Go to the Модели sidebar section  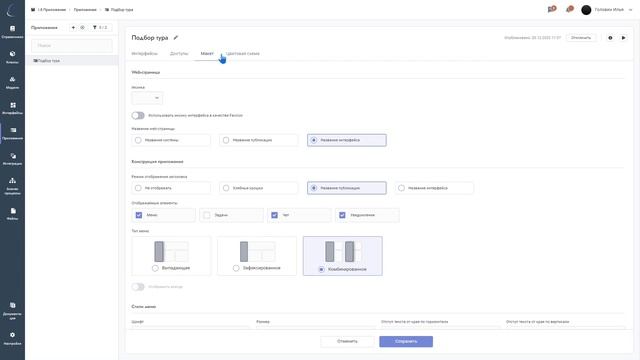(12, 83)
